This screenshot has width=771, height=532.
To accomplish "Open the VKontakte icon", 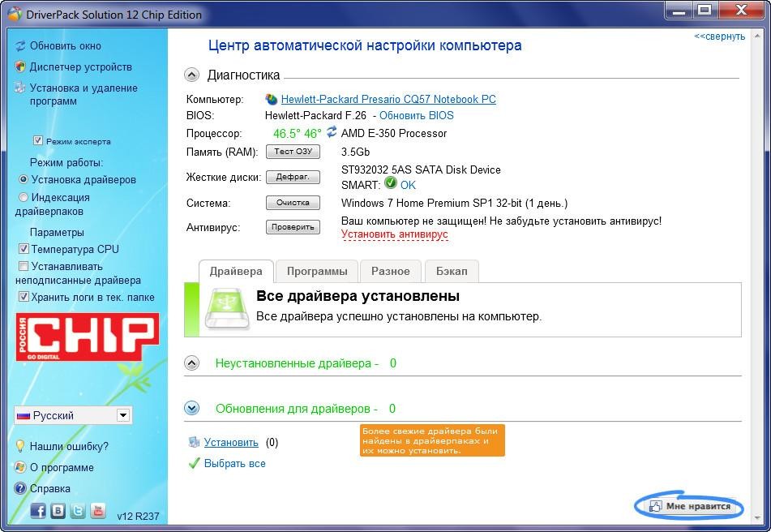I will pyautogui.click(x=58, y=512).
